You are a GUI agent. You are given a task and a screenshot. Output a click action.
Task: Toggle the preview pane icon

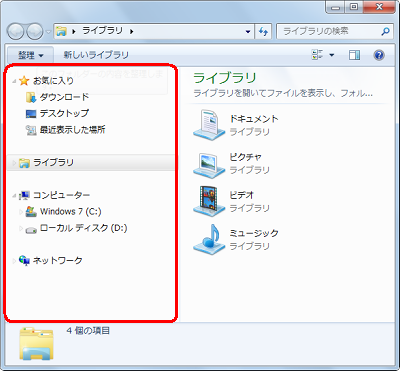point(354,55)
